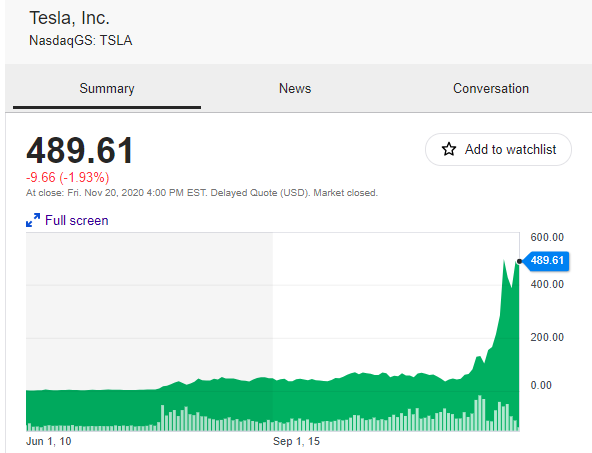This screenshot has height=453, width=592.
Task: Click the 400.00 axis label
Action: click(x=547, y=284)
